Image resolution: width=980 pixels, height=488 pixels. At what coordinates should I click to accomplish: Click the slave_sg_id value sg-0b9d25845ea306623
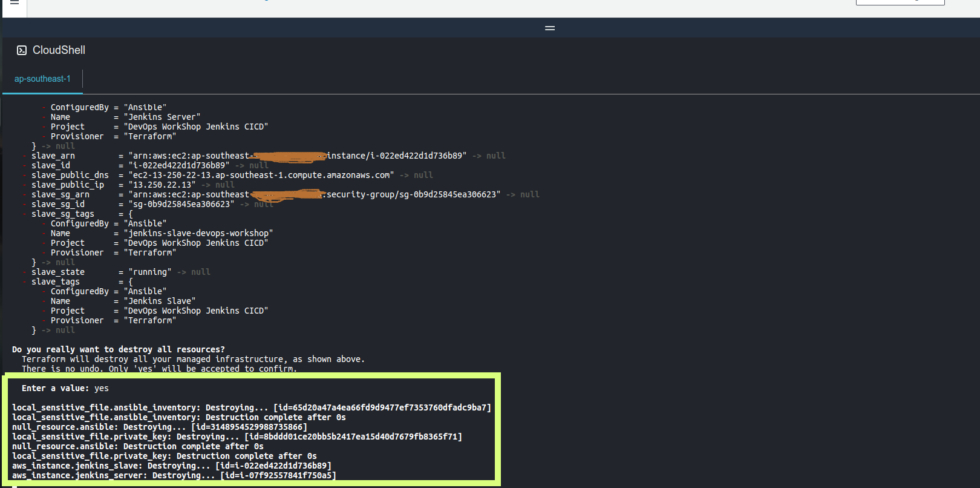[x=181, y=204]
